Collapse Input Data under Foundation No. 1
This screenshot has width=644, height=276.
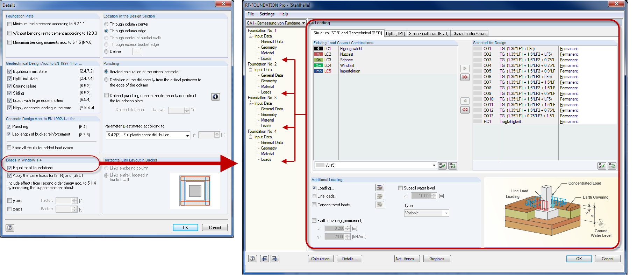(x=250, y=36)
